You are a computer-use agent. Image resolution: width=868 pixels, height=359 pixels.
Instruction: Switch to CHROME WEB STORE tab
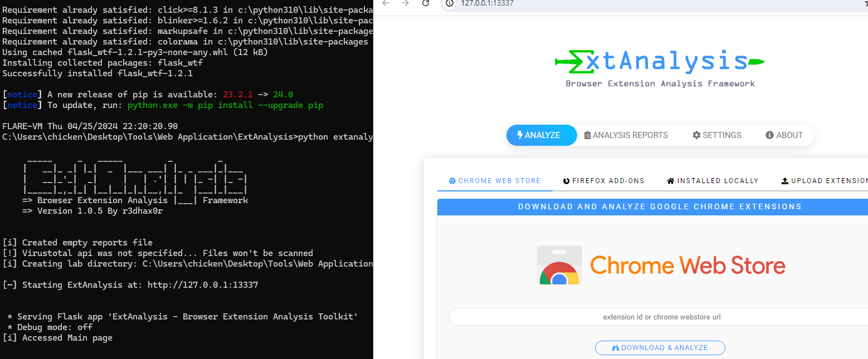point(495,181)
